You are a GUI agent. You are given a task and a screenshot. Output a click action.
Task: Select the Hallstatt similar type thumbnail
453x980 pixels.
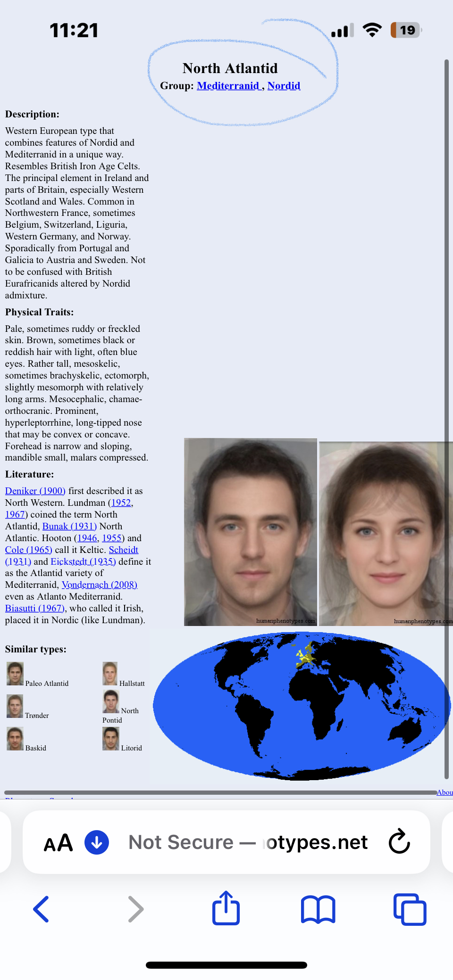pos(110,674)
